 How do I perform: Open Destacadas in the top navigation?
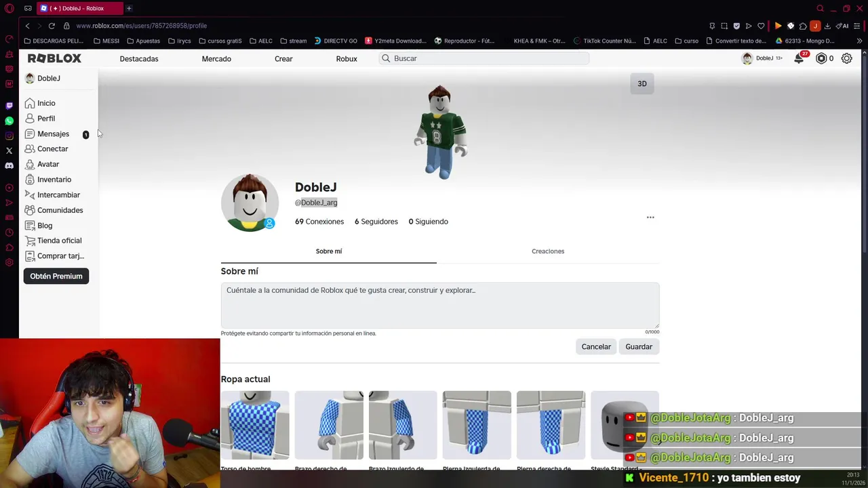[x=139, y=59]
